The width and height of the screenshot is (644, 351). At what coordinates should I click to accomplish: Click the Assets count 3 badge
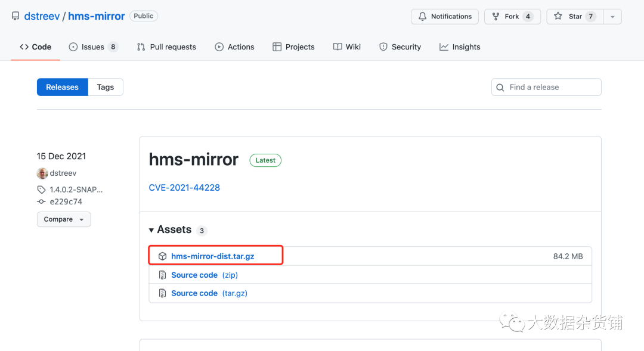[x=202, y=231]
